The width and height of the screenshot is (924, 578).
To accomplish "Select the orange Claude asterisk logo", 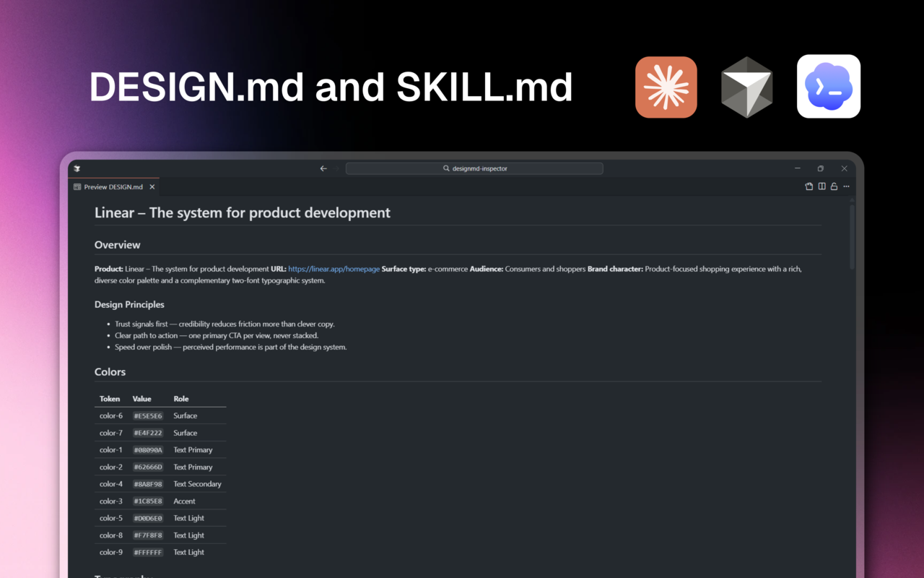I will (x=666, y=86).
